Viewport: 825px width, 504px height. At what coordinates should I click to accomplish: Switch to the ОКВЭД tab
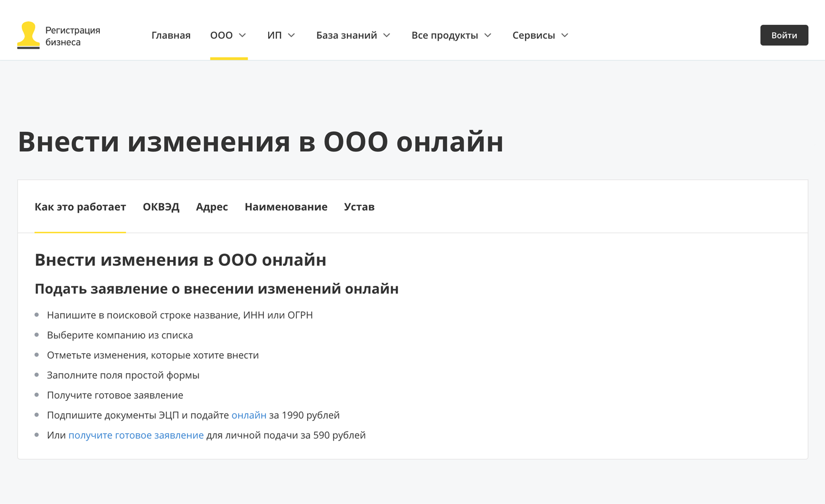[x=161, y=207]
